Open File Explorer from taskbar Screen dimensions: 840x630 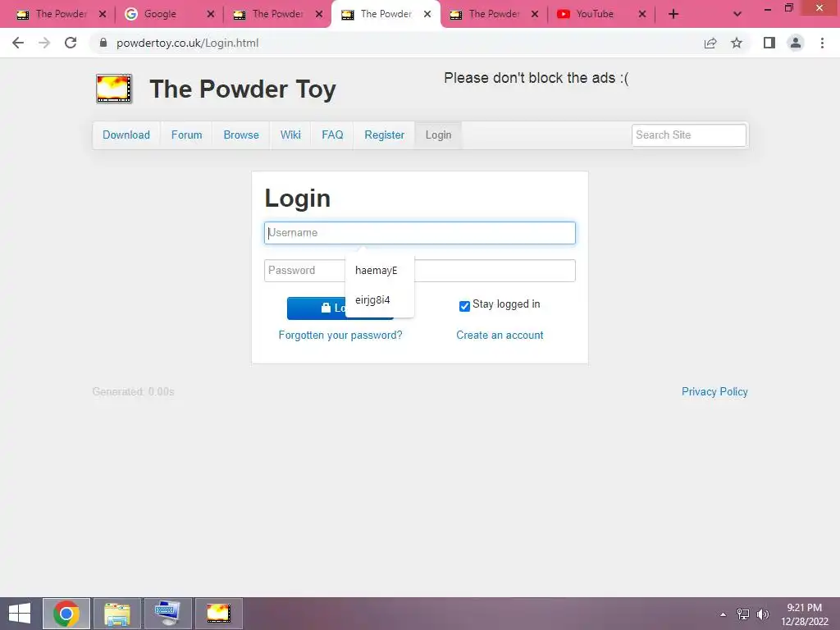pyautogui.click(x=116, y=614)
